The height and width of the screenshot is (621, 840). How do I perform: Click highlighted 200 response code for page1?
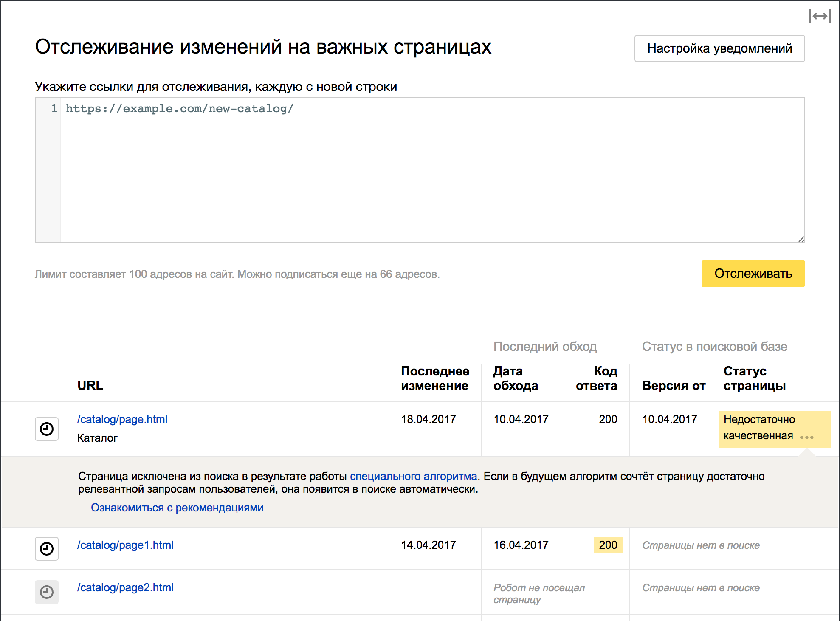pyautogui.click(x=608, y=545)
